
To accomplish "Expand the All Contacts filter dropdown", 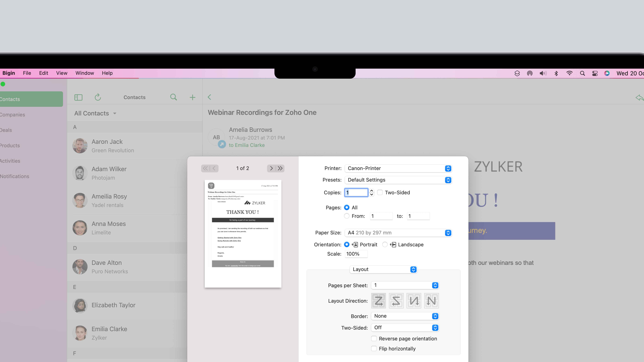I will coord(95,113).
